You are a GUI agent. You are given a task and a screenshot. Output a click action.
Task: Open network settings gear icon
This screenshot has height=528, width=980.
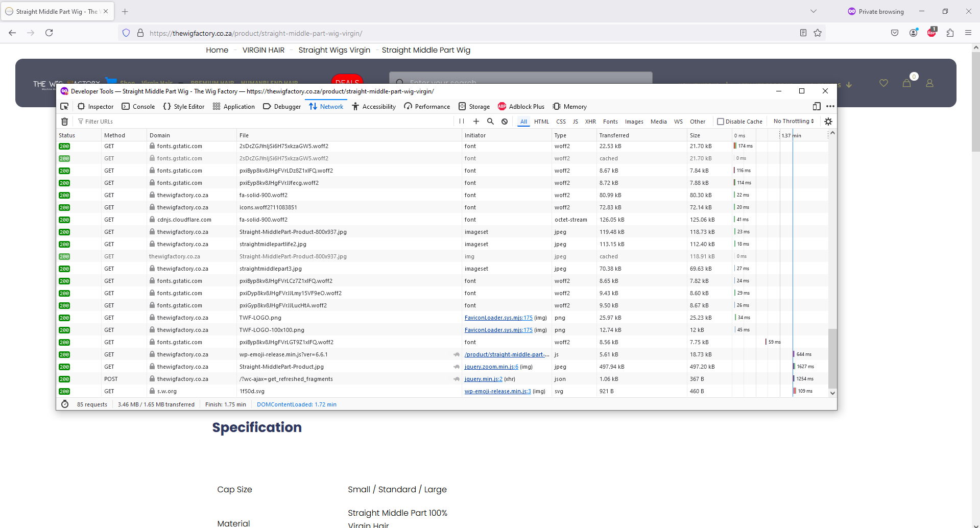pyautogui.click(x=828, y=122)
